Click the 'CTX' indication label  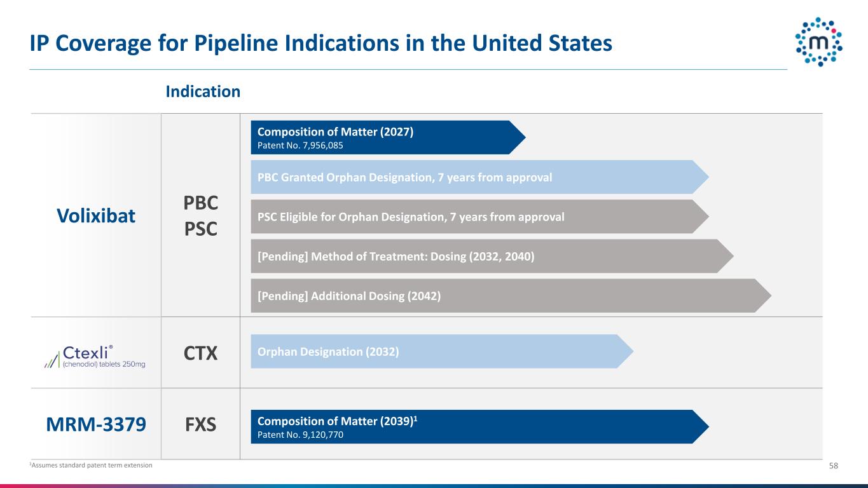click(201, 353)
